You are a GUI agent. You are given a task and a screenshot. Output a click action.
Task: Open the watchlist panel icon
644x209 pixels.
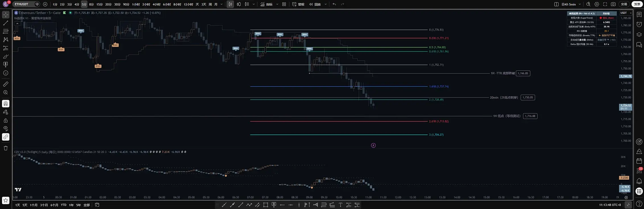(x=639, y=15)
